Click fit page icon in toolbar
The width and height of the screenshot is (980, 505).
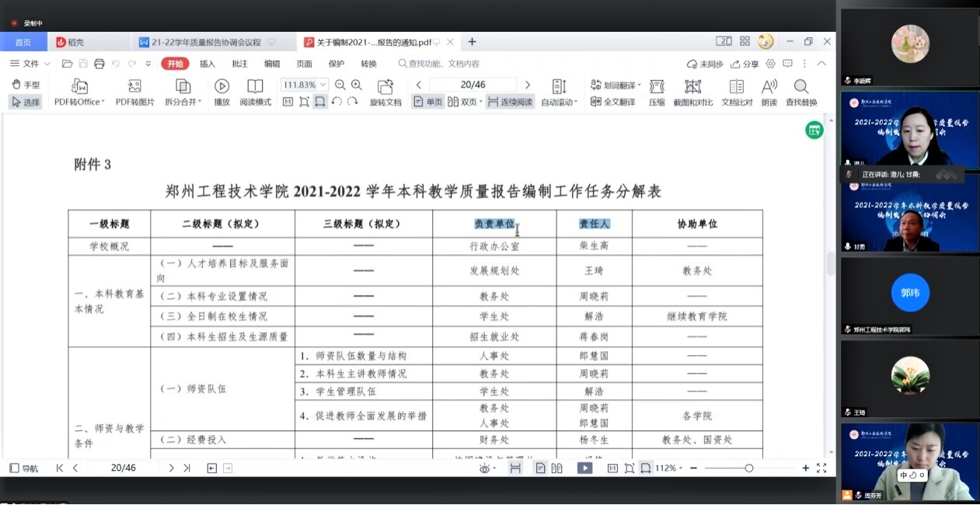(x=304, y=102)
